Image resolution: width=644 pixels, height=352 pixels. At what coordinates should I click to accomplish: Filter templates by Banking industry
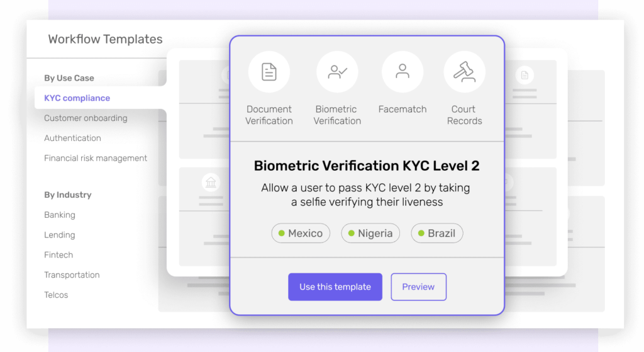pos(60,215)
